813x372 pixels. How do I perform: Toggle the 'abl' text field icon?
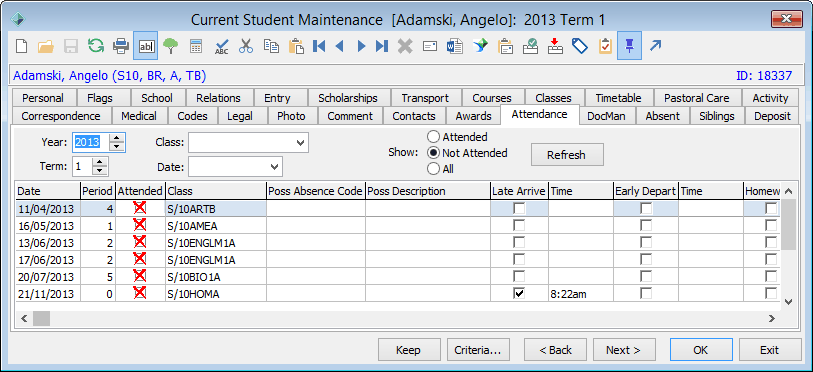[x=146, y=47]
